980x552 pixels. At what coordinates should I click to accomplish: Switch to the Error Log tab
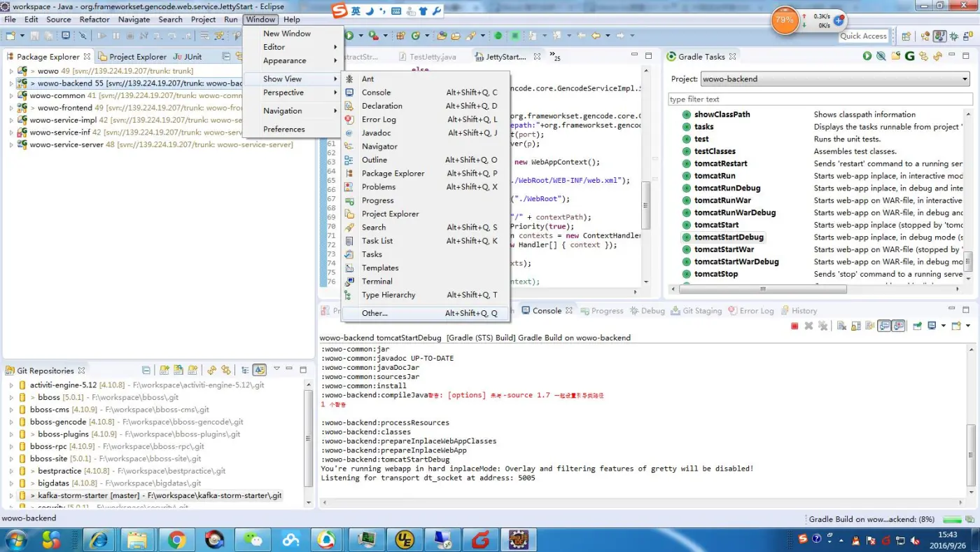[751, 311]
